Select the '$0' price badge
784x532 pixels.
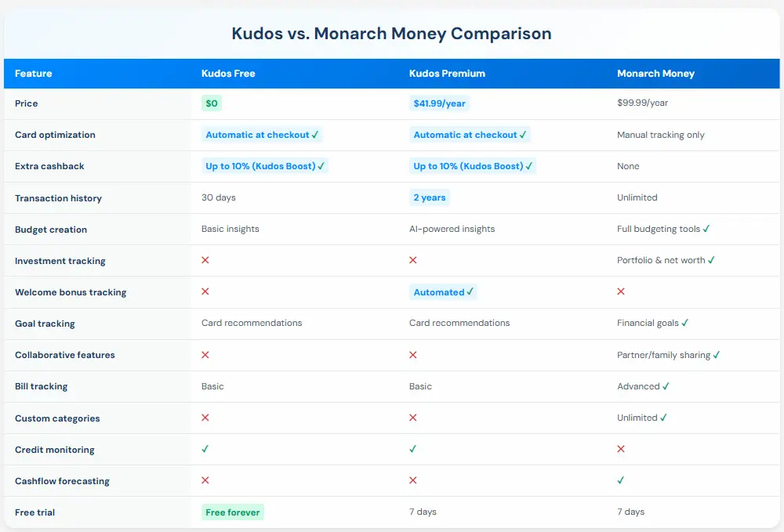(x=212, y=103)
